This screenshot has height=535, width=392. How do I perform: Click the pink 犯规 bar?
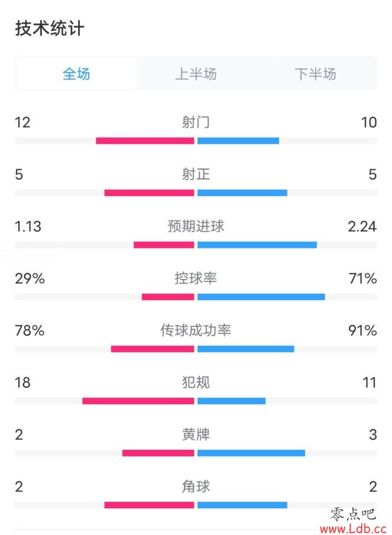tap(138, 401)
